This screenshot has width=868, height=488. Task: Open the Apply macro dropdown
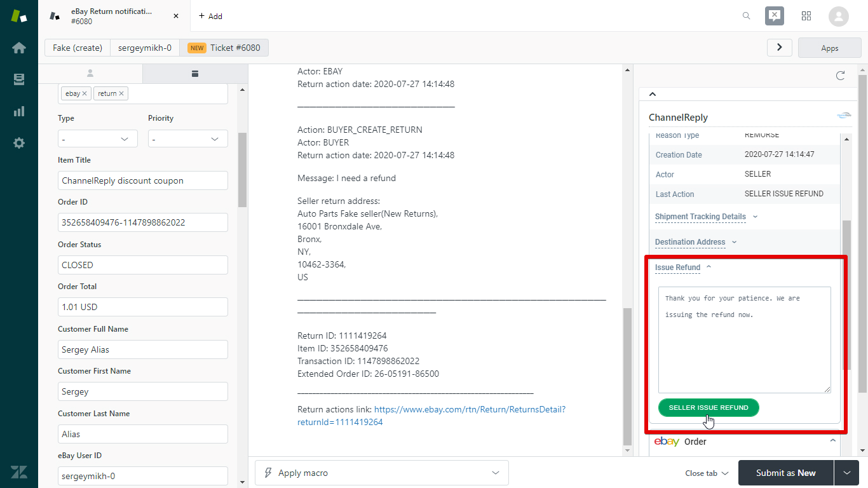tap(382, 473)
